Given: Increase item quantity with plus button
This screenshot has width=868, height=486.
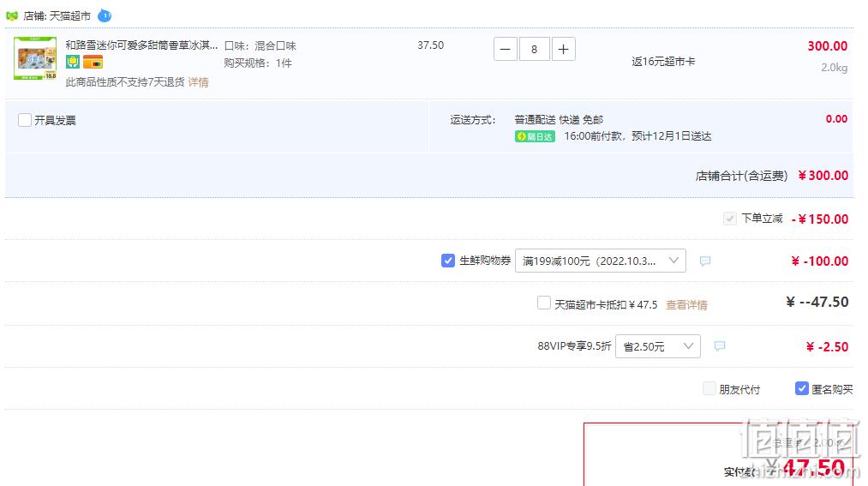Looking at the screenshot, I should [x=564, y=49].
